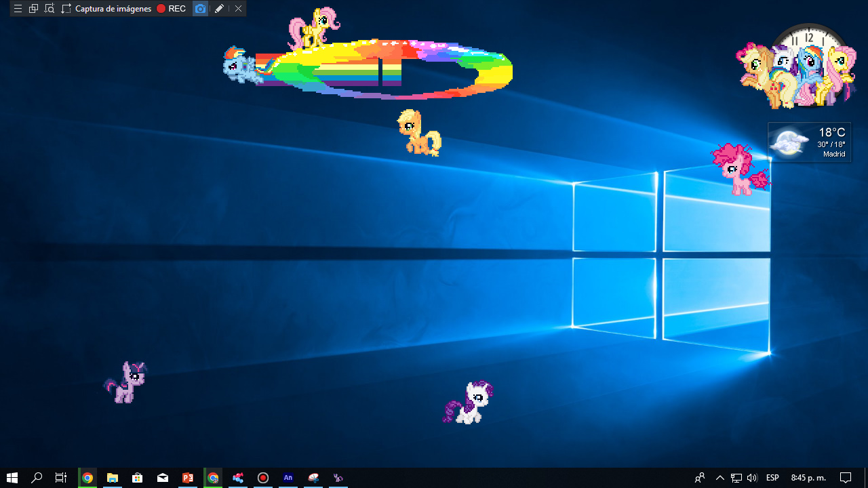Select the window capture mode icon
Screen dimensions: 868x488
(x=33, y=9)
